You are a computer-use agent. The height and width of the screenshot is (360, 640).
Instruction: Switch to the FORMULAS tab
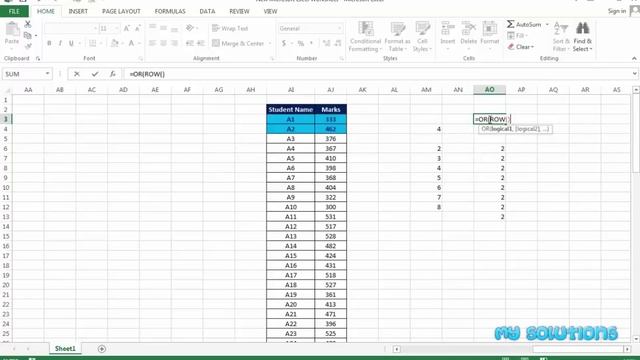click(x=170, y=11)
